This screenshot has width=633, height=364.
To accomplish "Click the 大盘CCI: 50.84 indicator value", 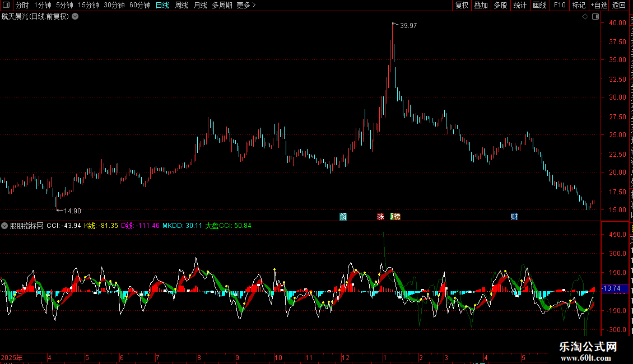I will point(228,226).
